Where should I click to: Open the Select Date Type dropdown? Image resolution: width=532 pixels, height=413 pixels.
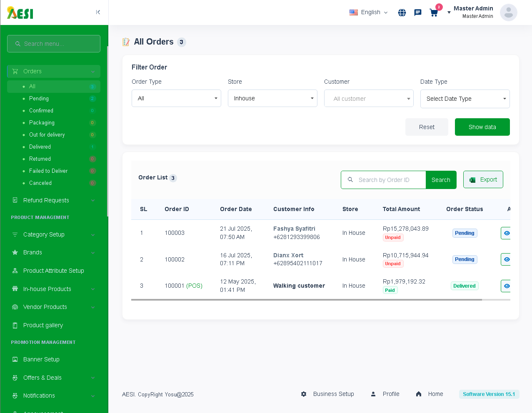click(465, 99)
